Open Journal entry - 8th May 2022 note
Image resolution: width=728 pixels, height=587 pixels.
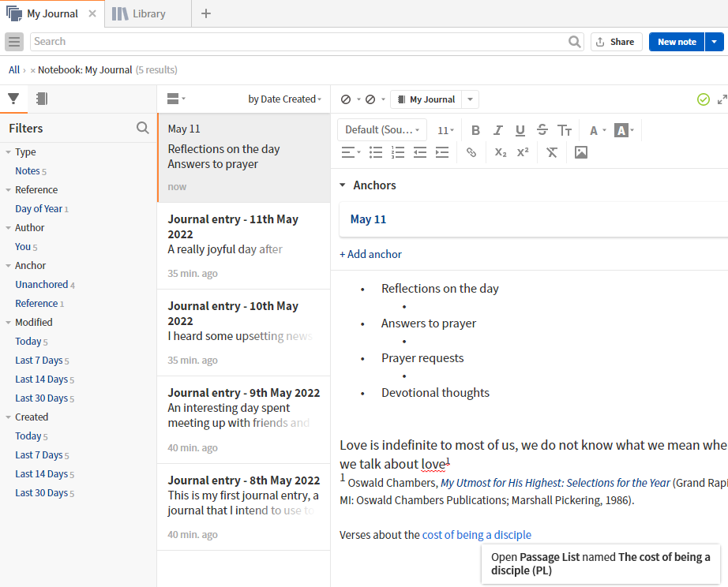(244, 507)
